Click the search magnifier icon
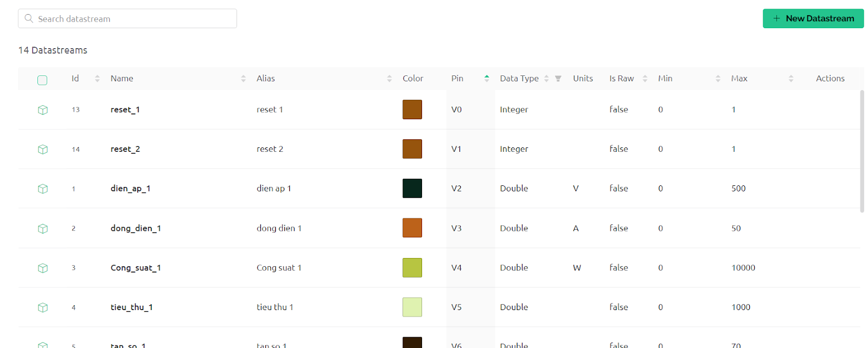Image resolution: width=868 pixels, height=348 pixels. [x=29, y=18]
